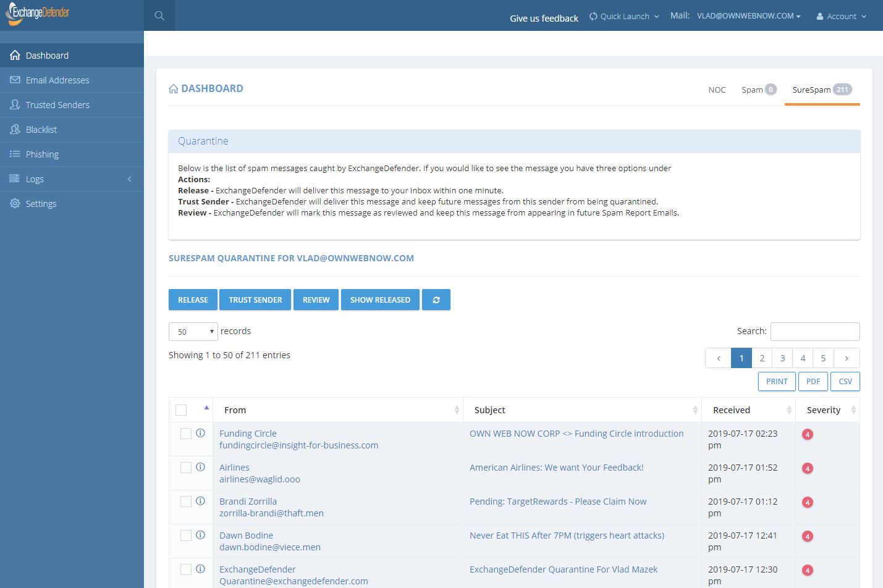Select the SureSpam tab
883x588 pixels.
click(x=822, y=90)
